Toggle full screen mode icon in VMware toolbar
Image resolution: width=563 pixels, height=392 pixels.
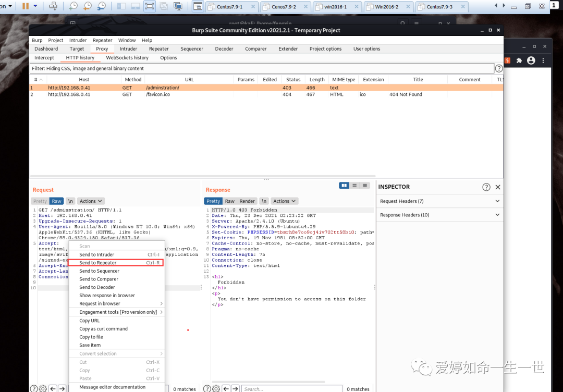150,6
